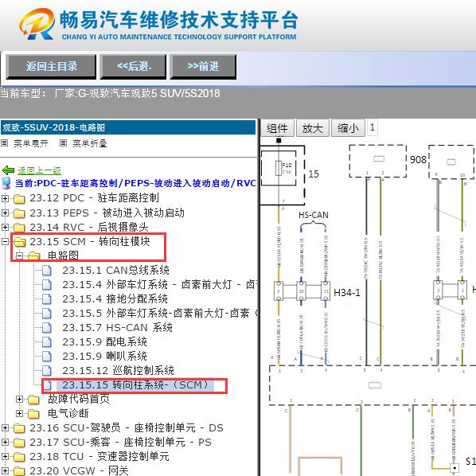Collapse the 电路图 subfolder node
476x476 pixels.
coord(19,256)
